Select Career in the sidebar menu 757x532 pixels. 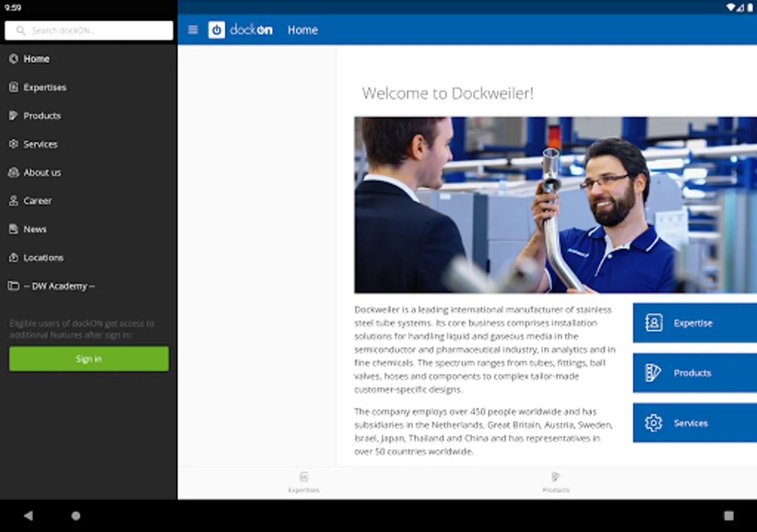[89, 200]
